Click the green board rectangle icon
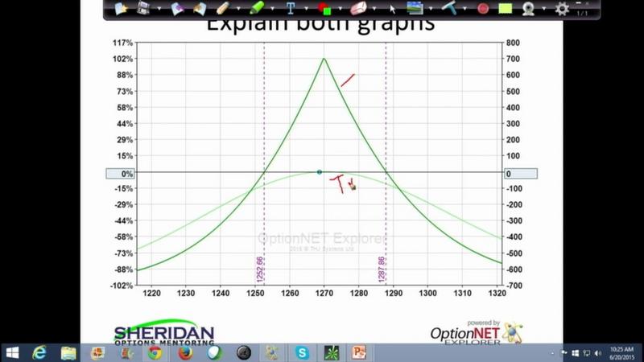Image resolution: width=644 pixels, height=362 pixels. pos(506,9)
